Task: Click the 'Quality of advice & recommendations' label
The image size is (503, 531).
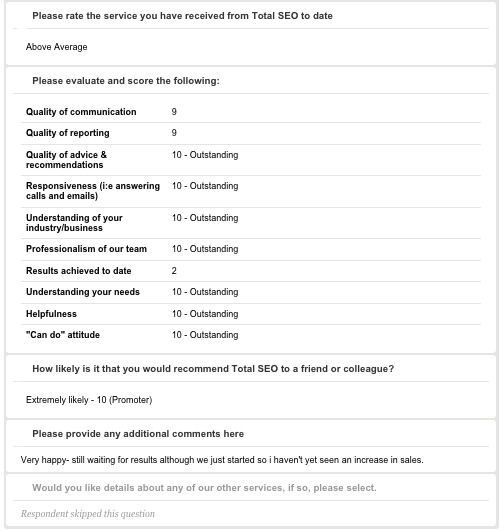Action: pos(66,160)
